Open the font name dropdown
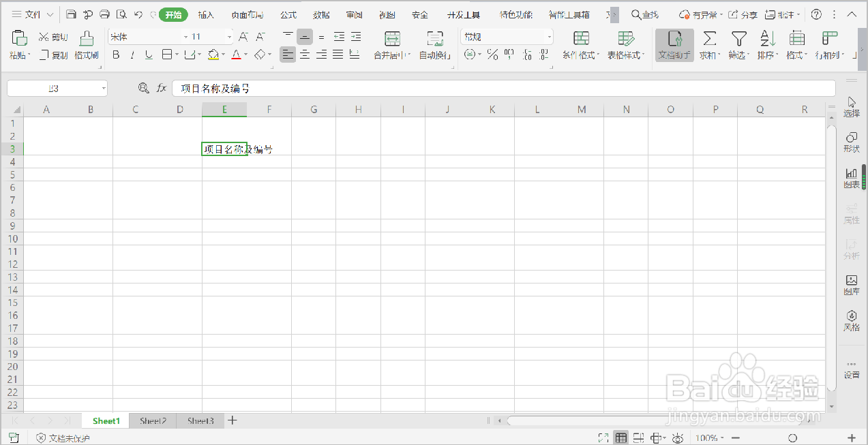The height and width of the screenshot is (445, 868). (x=185, y=37)
